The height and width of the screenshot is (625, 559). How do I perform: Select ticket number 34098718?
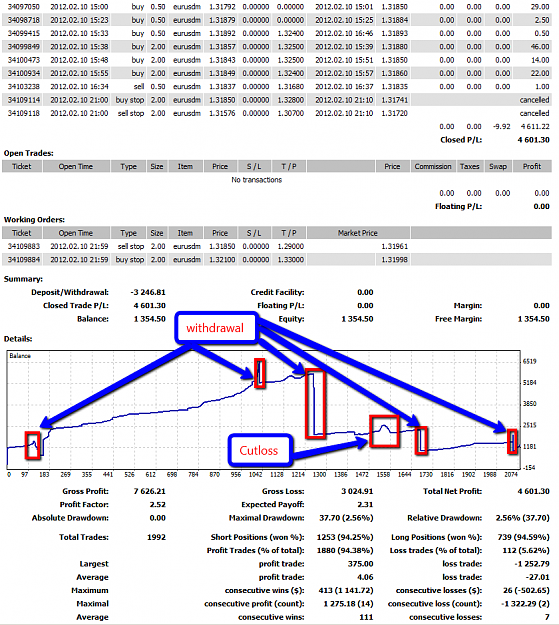click(24, 20)
